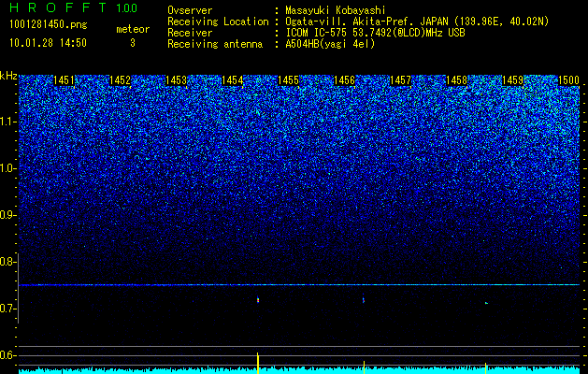Click the 0.7 kHz axis label

click(7, 309)
